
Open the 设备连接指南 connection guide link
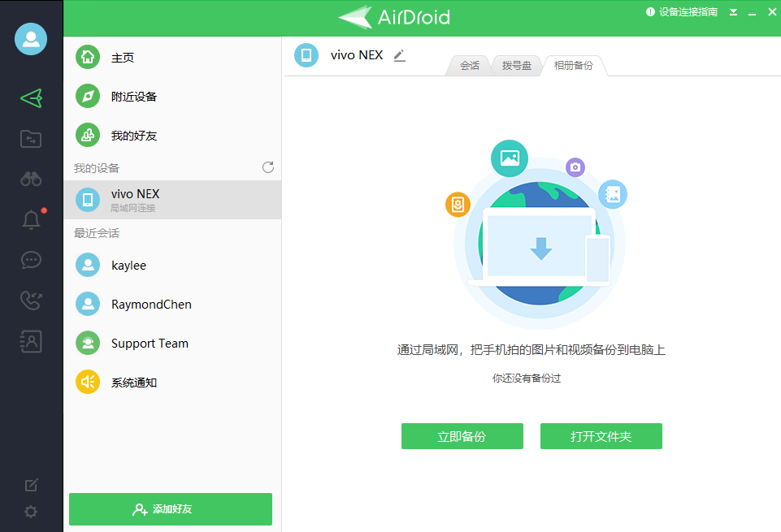click(682, 12)
